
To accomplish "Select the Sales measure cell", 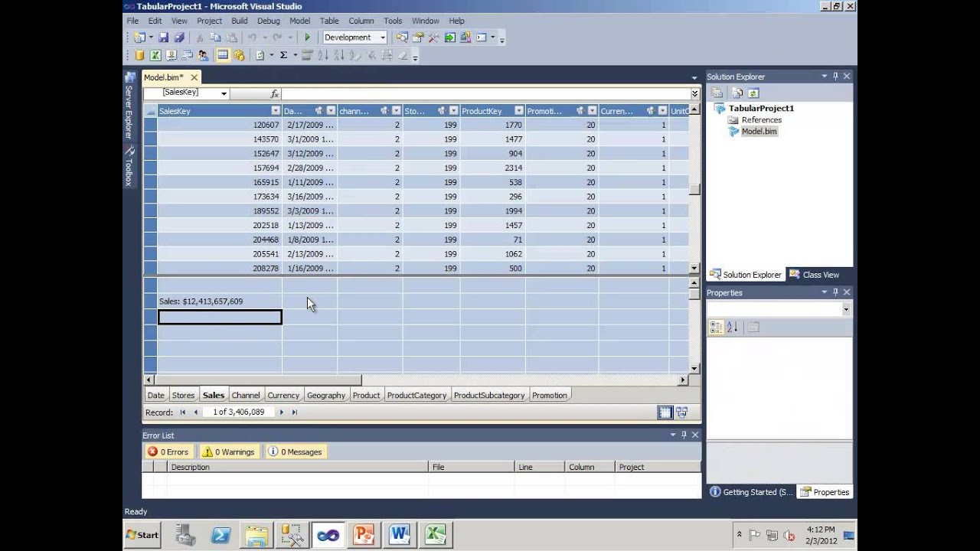I will pos(220,302).
